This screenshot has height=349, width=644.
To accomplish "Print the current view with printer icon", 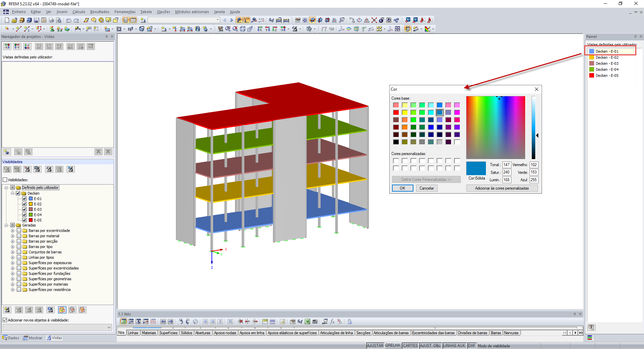I will [51, 20].
